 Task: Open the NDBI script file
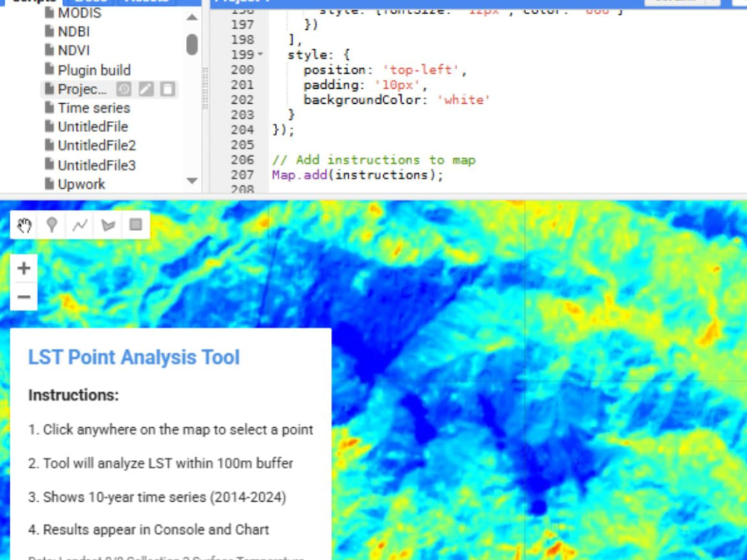pos(74,31)
